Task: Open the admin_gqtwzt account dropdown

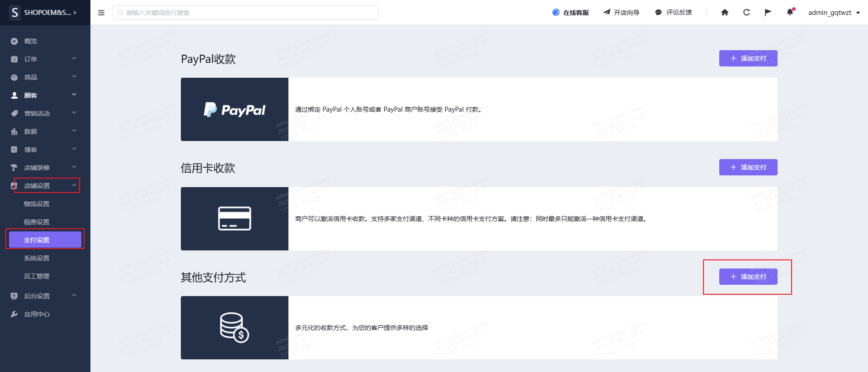Action: (x=834, y=13)
